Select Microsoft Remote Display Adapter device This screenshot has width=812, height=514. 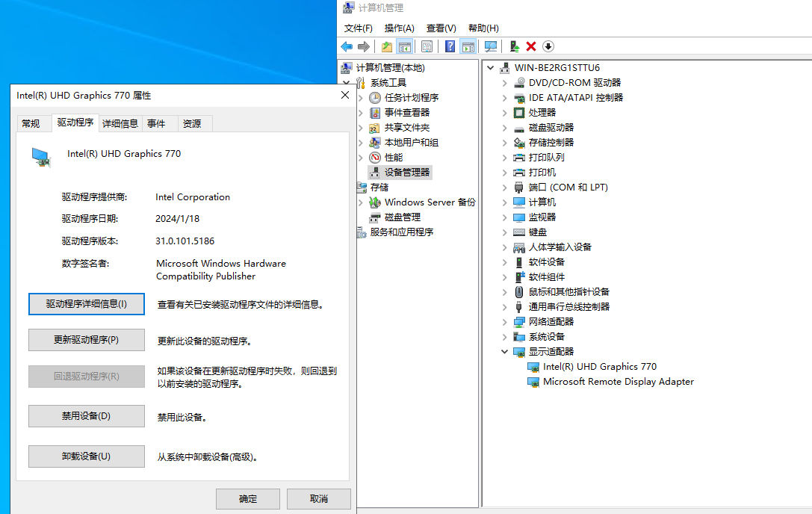point(618,382)
